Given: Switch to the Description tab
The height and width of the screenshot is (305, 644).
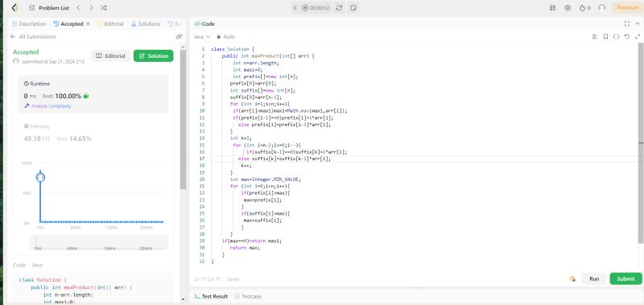Looking at the screenshot, I should (29, 24).
